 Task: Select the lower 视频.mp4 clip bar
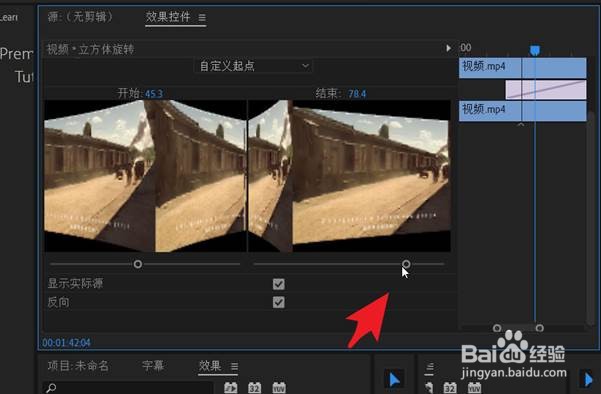coord(523,111)
